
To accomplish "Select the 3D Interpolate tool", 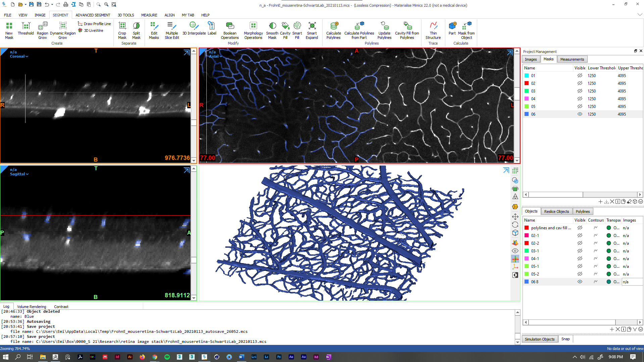I will tap(194, 29).
